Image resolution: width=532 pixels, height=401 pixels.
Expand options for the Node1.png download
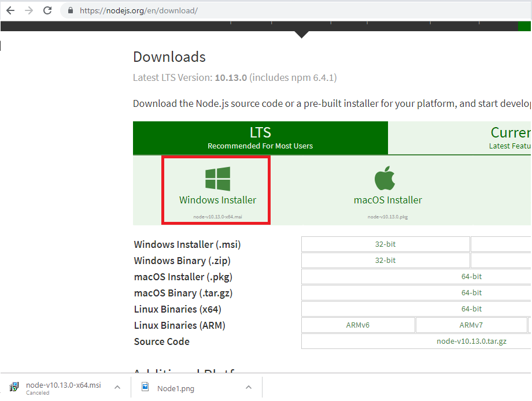point(249,387)
